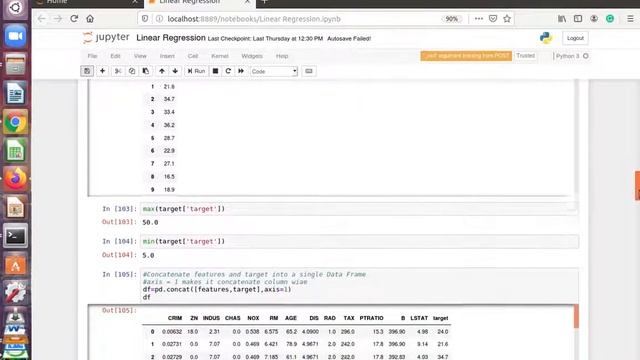
Task: Open page actions three-dots menu
Action: tap(479, 19)
